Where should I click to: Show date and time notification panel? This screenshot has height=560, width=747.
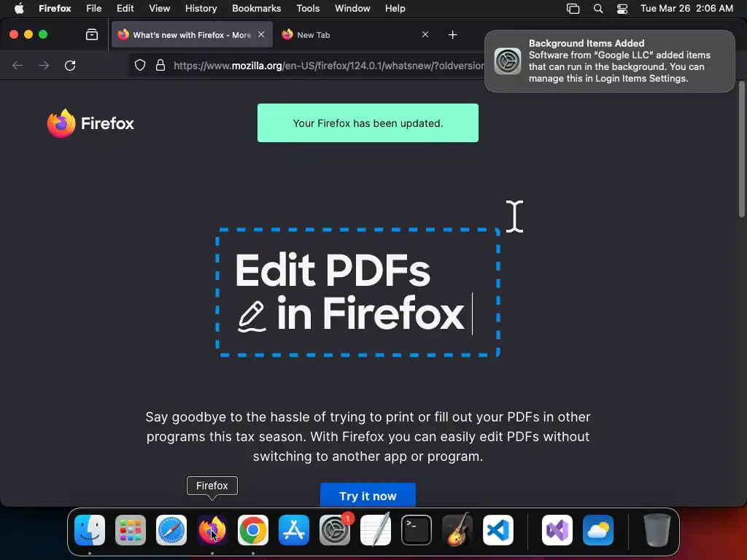(x=686, y=9)
